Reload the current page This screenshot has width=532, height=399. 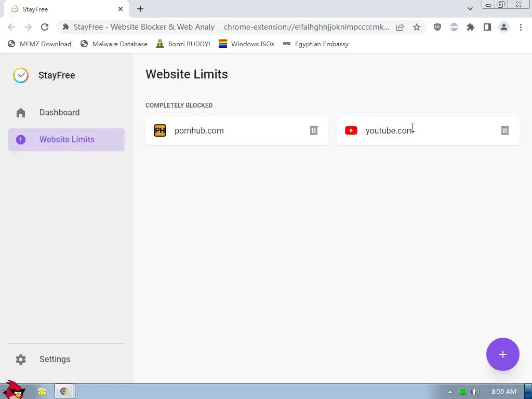click(x=45, y=27)
